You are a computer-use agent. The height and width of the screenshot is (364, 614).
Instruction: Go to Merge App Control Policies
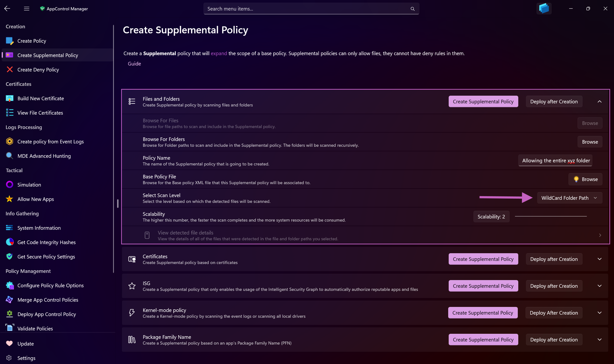pos(48,300)
